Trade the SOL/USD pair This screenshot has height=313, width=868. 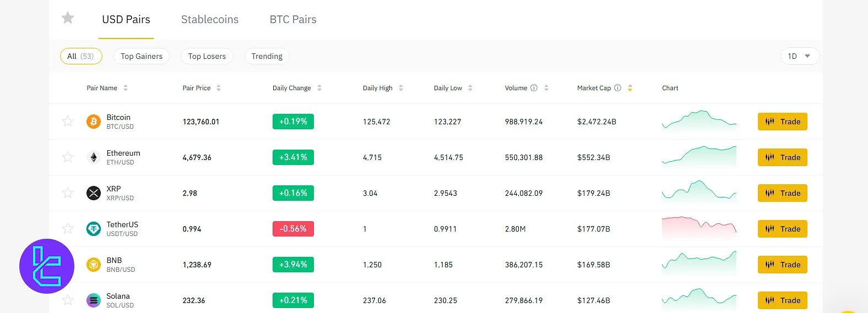(782, 300)
